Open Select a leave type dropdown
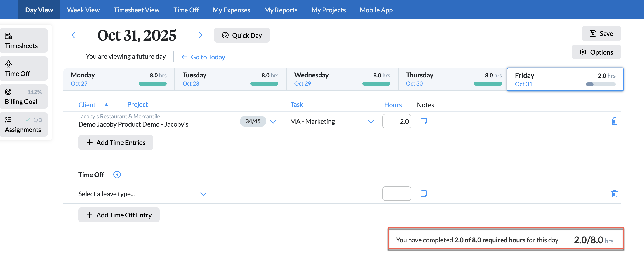Screen dimensions: 644x275 click(142, 194)
